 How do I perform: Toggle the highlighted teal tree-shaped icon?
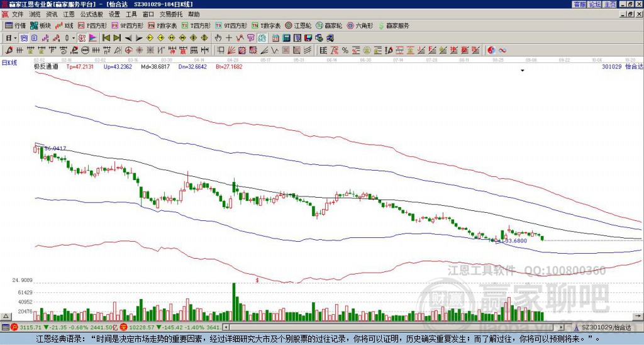click(x=262, y=38)
